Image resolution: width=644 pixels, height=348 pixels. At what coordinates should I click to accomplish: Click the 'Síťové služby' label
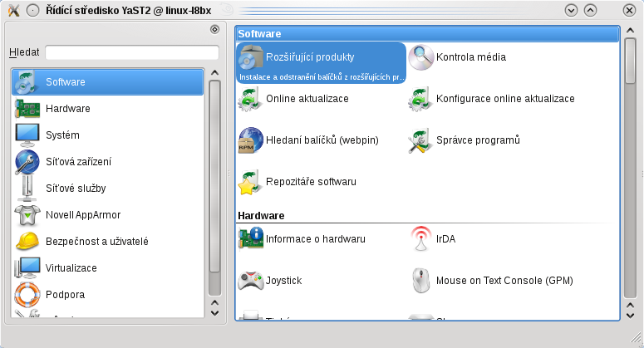76,189
